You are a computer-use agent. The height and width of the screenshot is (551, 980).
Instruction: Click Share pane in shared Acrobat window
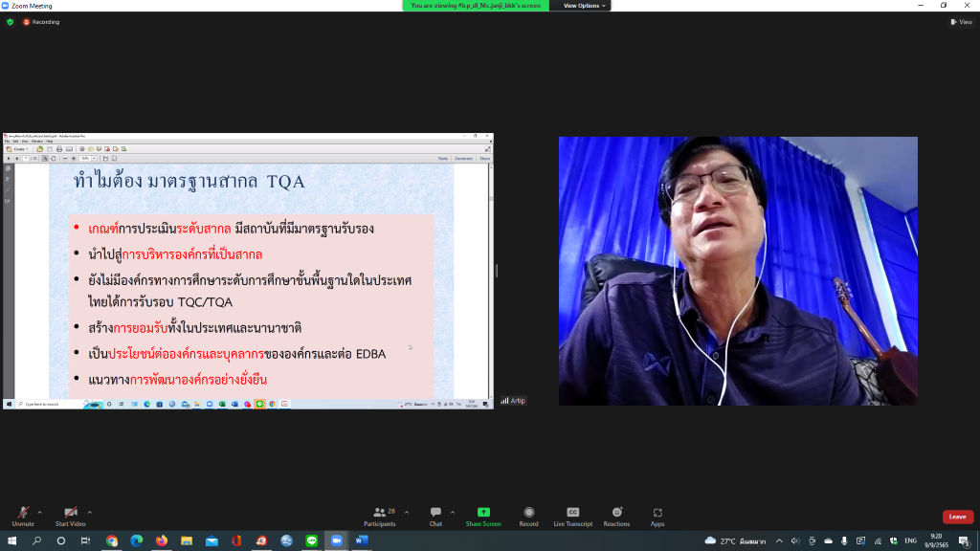tap(485, 159)
